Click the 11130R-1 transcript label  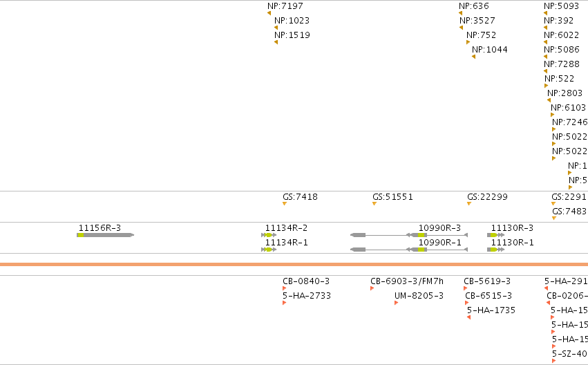(512, 243)
